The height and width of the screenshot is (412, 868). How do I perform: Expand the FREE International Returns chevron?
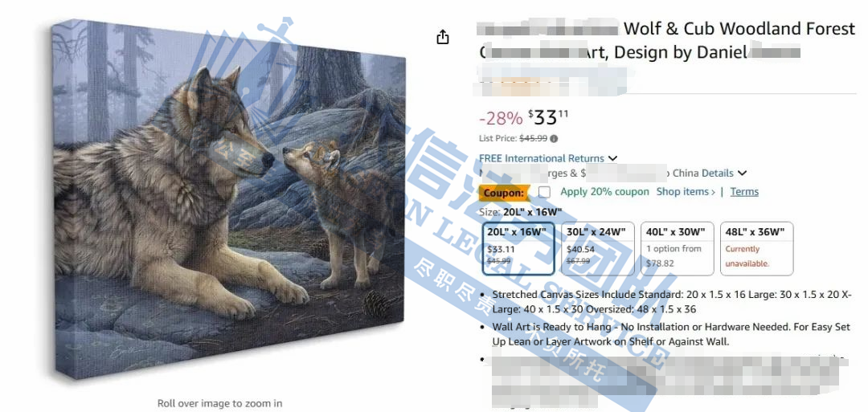point(612,159)
